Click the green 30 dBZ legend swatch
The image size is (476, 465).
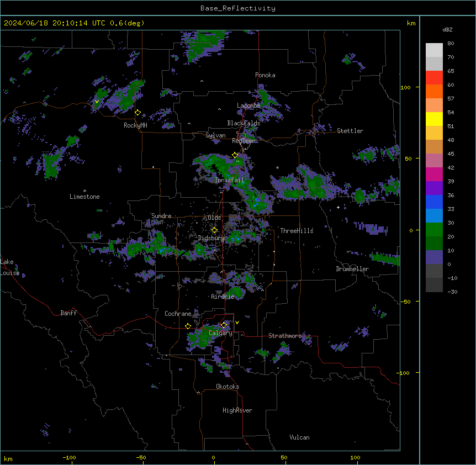[x=434, y=230]
